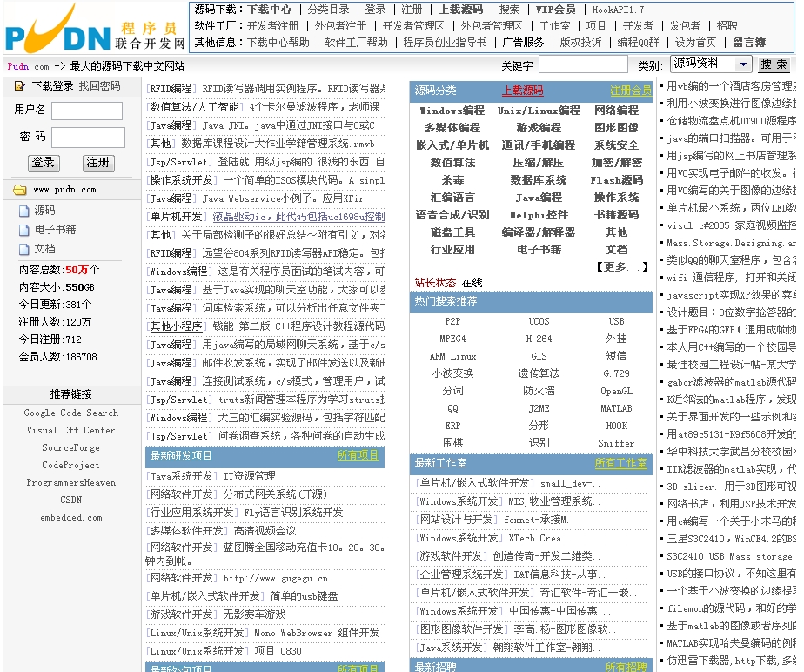Search the hot keyword H.264

539,339
